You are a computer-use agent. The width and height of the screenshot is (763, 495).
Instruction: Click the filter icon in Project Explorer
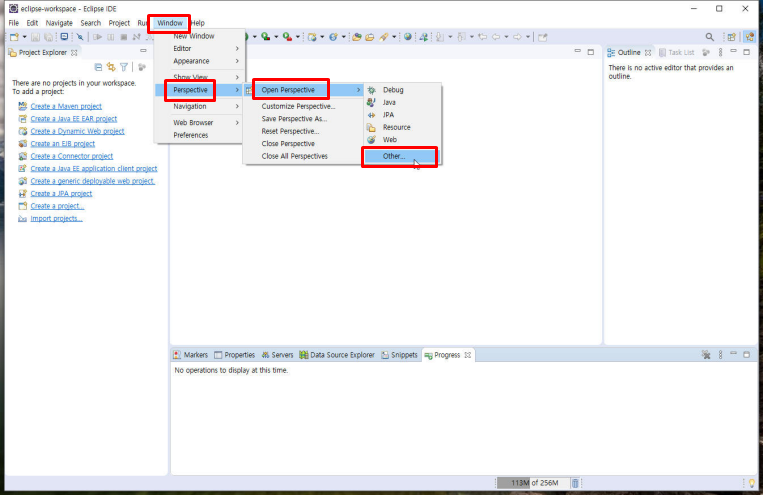(x=124, y=67)
